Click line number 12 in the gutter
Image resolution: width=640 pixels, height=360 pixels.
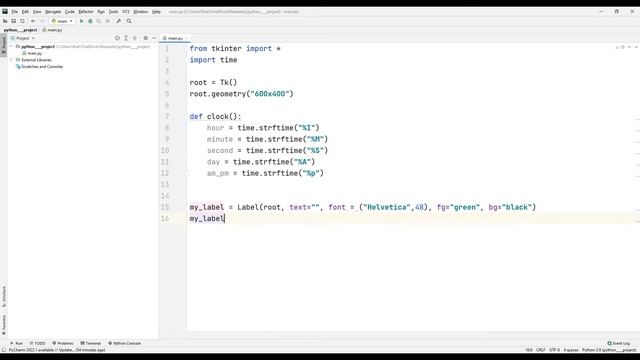click(165, 173)
